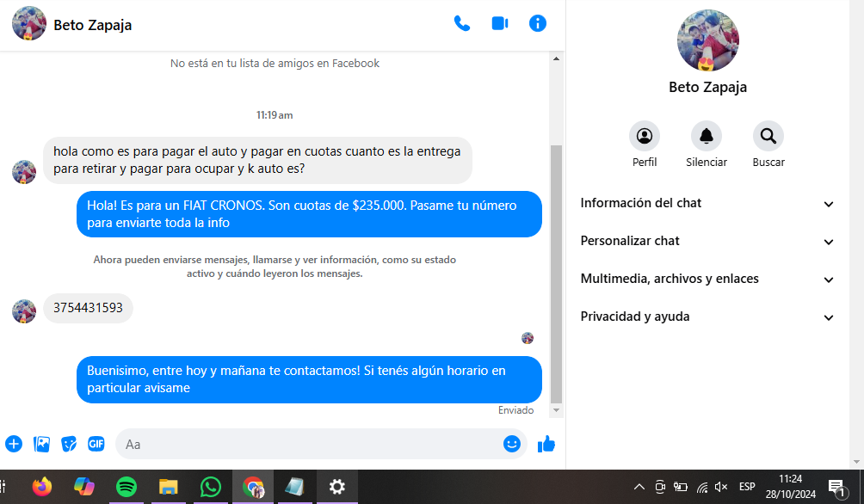Screen dimensions: 864x504
Task: Open battery status in tray
Action: [x=681, y=487]
